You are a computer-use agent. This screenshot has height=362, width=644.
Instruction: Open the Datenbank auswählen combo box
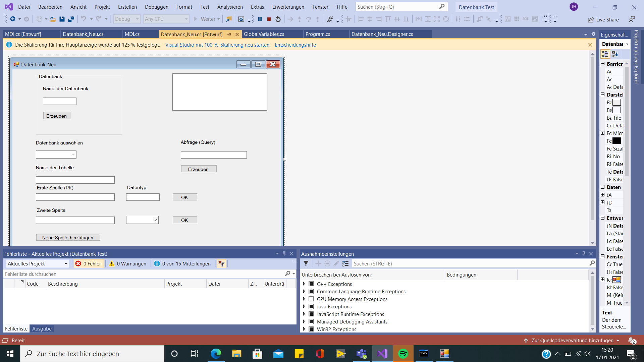click(x=73, y=155)
